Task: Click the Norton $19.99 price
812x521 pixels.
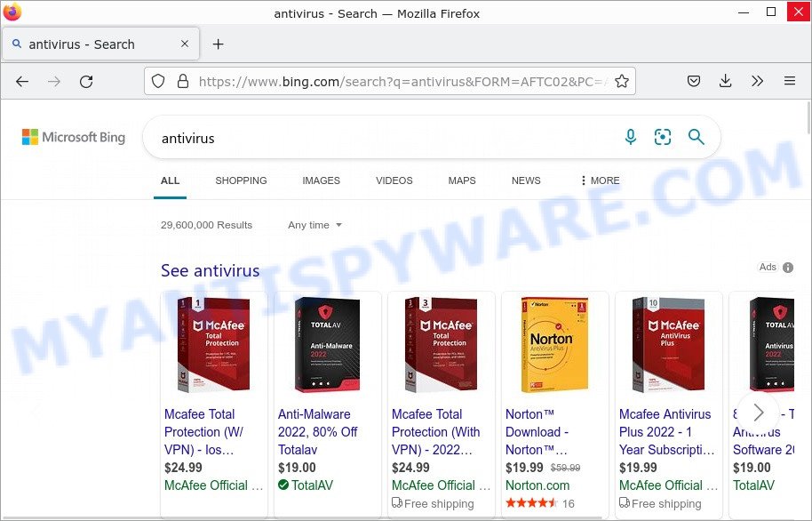Action: click(524, 468)
